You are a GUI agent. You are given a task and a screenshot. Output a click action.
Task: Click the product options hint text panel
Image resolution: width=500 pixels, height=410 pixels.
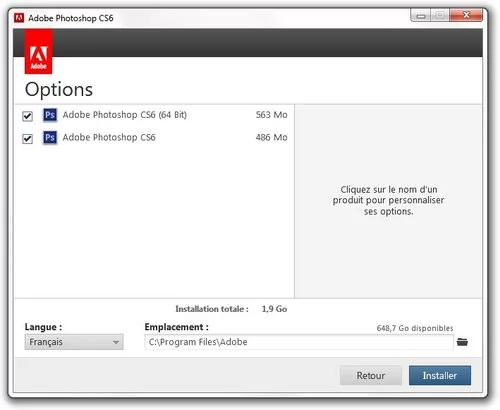click(388, 201)
